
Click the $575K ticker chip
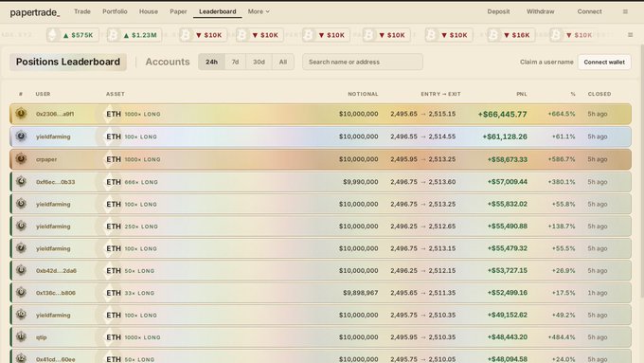[x=73, y=35]
